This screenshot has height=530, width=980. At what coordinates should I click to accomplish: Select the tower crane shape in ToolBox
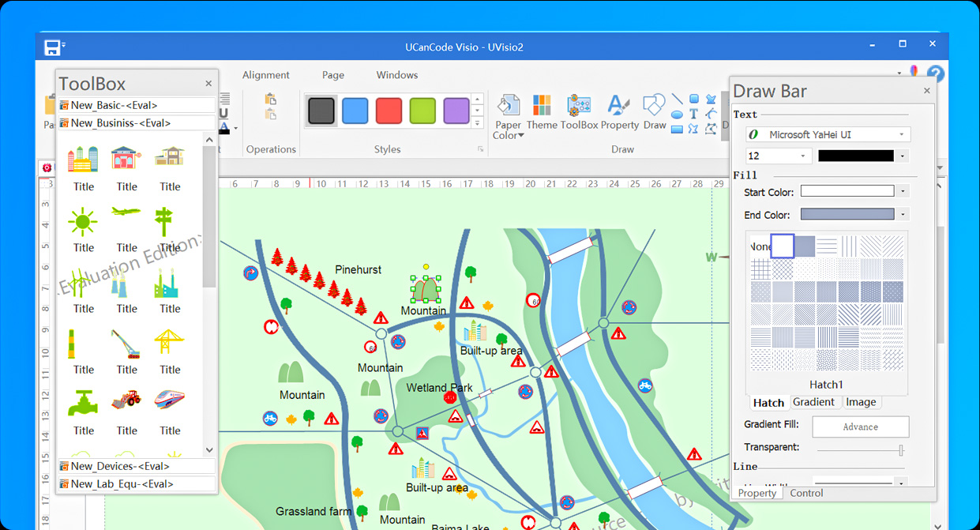[x=170, y=341]
